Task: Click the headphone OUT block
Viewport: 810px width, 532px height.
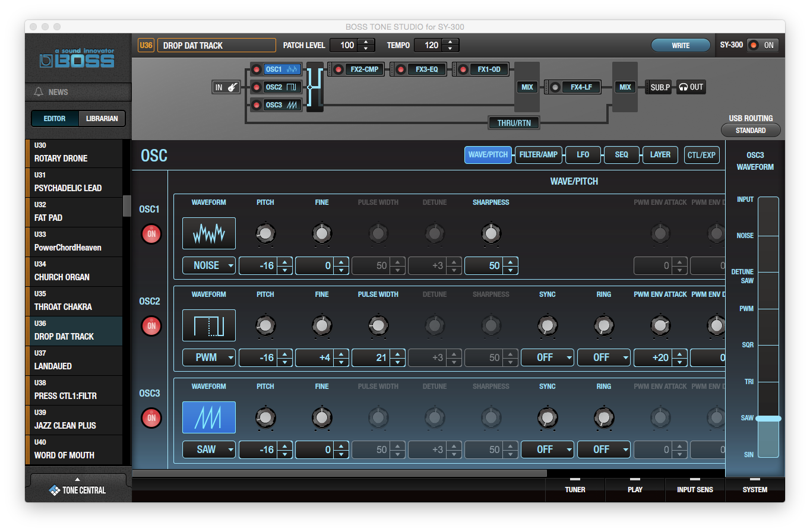Action: click(690, 87)
